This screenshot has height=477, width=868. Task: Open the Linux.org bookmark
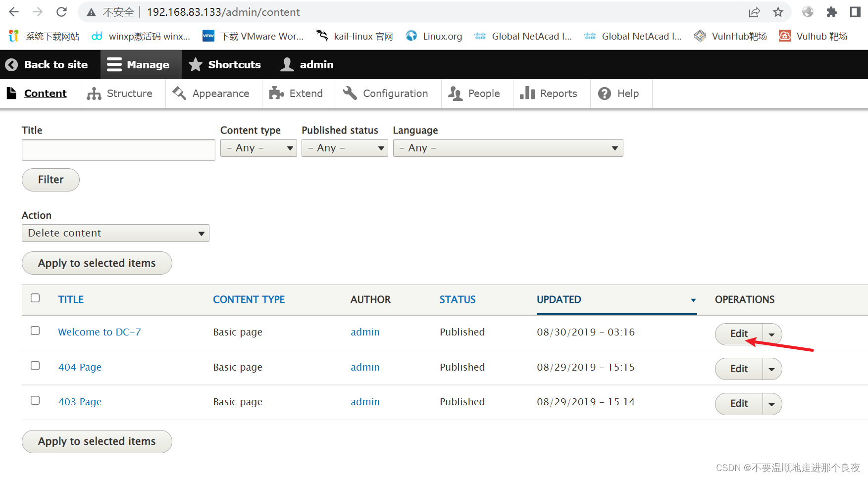[x=434, y=36]
